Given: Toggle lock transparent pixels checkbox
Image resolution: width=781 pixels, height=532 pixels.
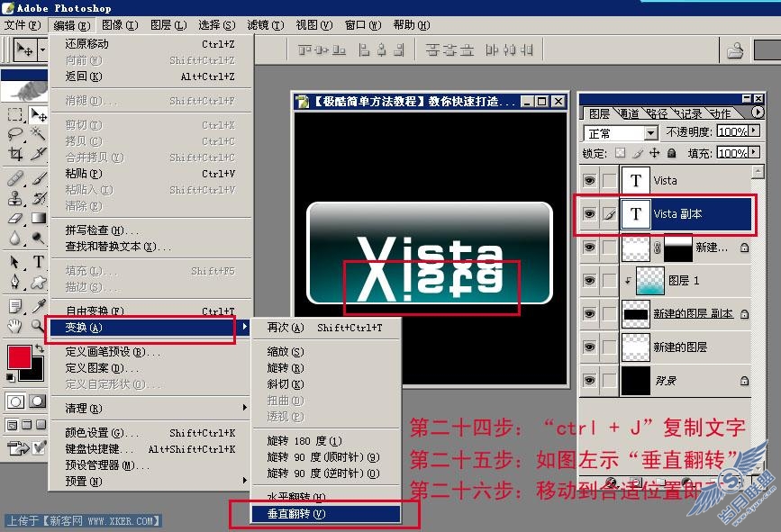Looking at the screenshot, I should point(620,153).
